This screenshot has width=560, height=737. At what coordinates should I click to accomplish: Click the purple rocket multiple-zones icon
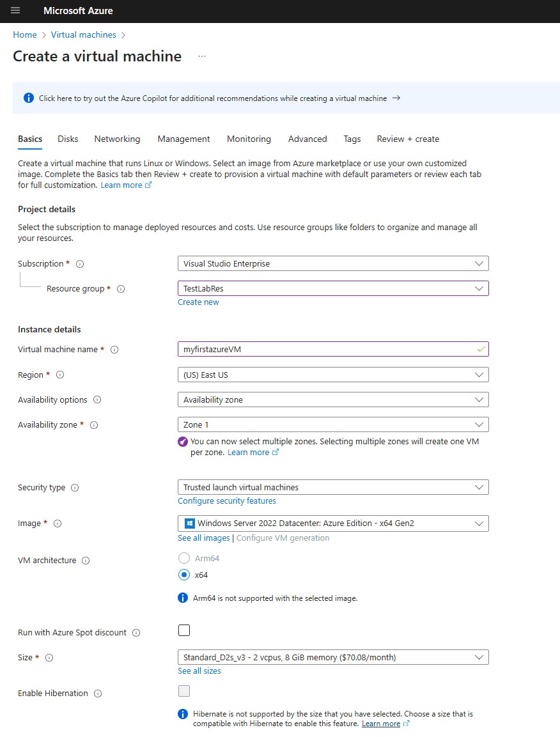[x=183, y=442]
